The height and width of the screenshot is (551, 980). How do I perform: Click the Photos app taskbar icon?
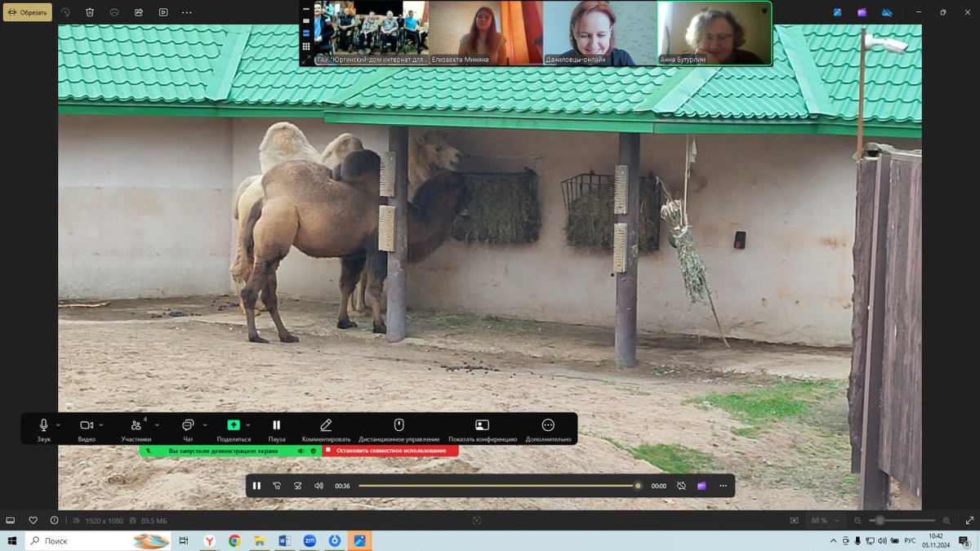pos(359,540)
